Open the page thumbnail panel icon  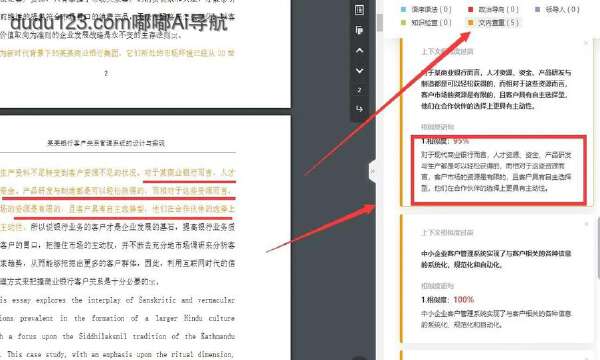point(359,10)
